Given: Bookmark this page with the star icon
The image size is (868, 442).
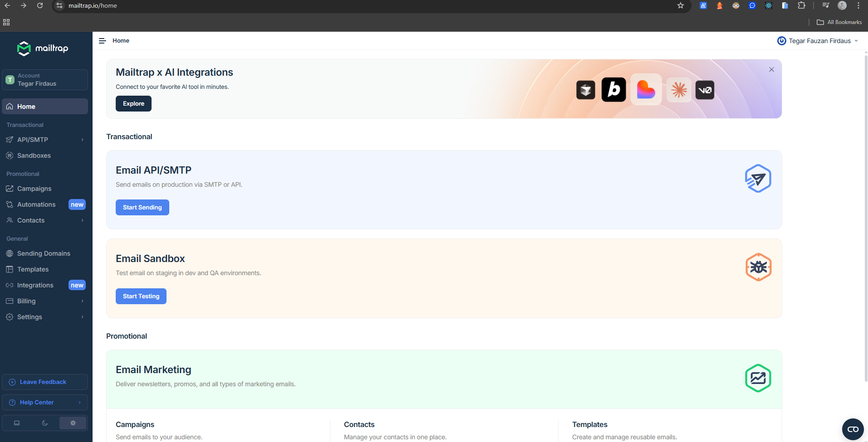Looking at the screenshot, I should tap(680, 5).
